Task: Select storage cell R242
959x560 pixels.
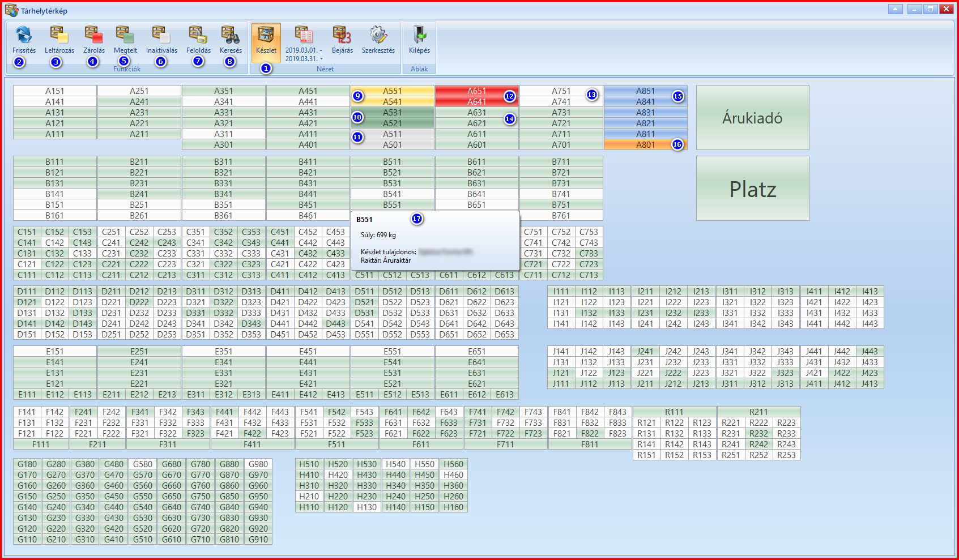Action: (758, 444)
